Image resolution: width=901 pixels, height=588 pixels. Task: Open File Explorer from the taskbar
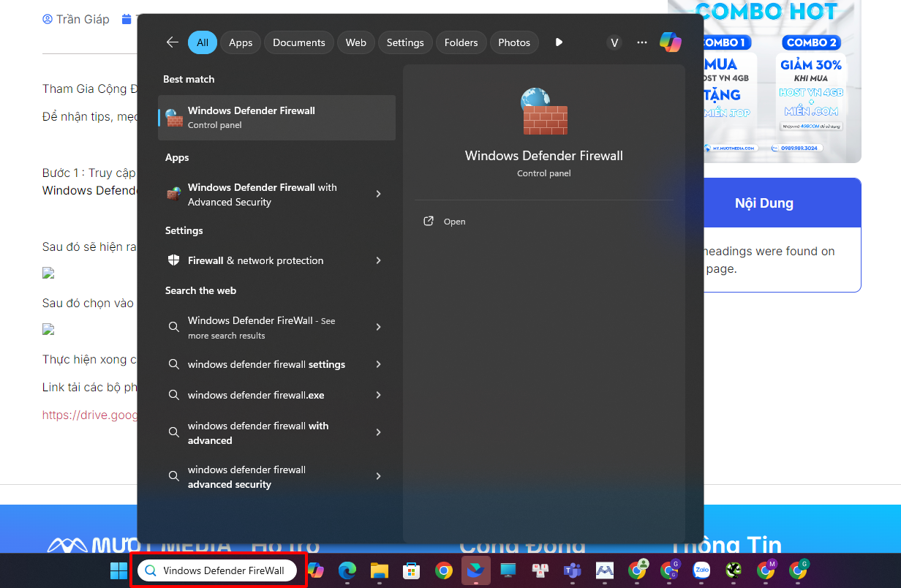[379, 570]
